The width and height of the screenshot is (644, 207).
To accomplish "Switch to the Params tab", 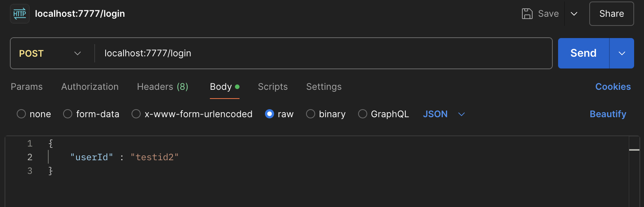I will (27, 87).
